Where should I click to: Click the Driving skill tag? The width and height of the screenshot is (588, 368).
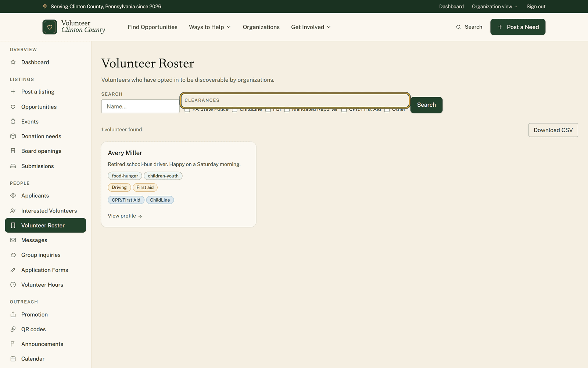119,187
